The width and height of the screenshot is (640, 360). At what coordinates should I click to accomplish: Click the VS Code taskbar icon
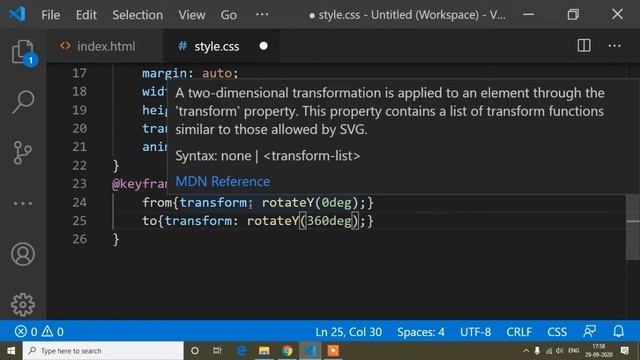point(310,351)
